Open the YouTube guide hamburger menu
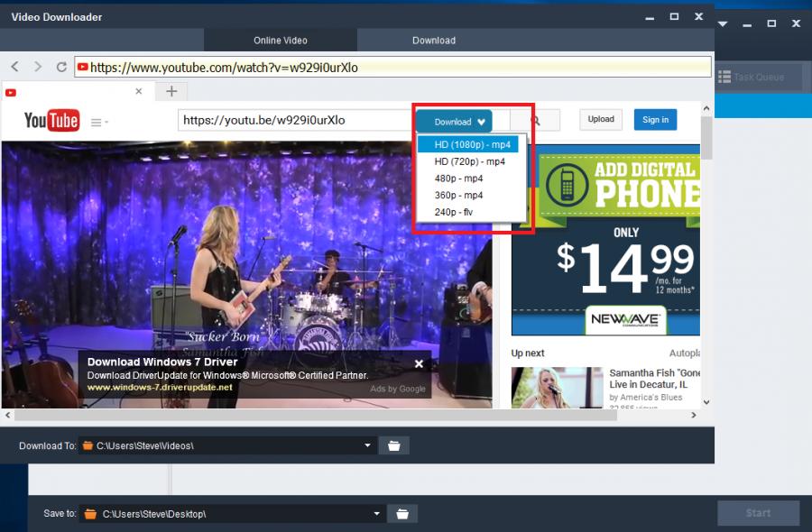 pos(99,123)
